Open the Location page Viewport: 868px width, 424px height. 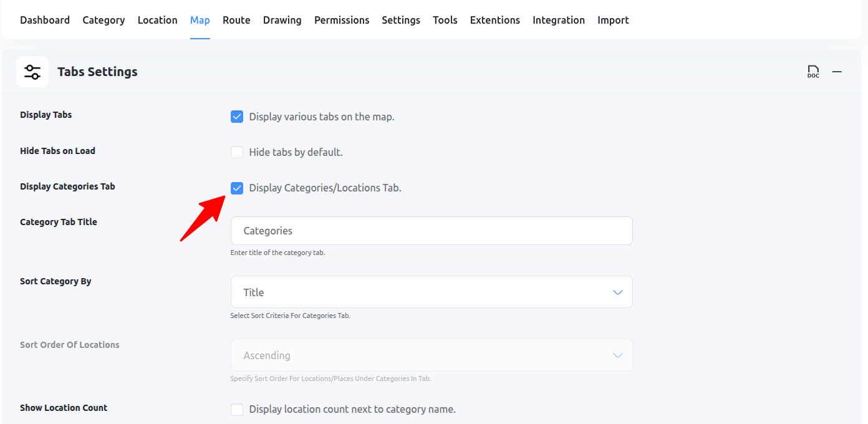coord(157,19)
